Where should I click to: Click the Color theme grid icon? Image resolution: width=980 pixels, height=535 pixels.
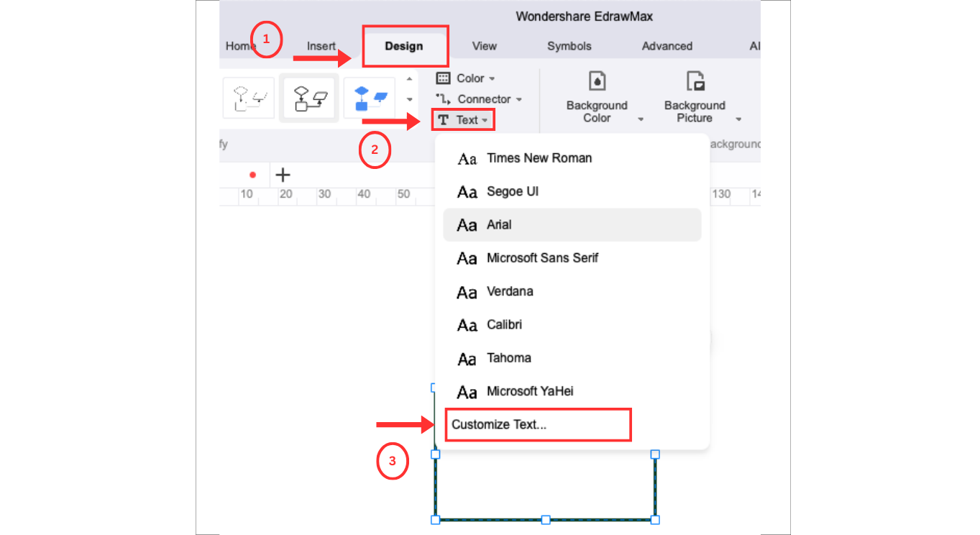444,78
